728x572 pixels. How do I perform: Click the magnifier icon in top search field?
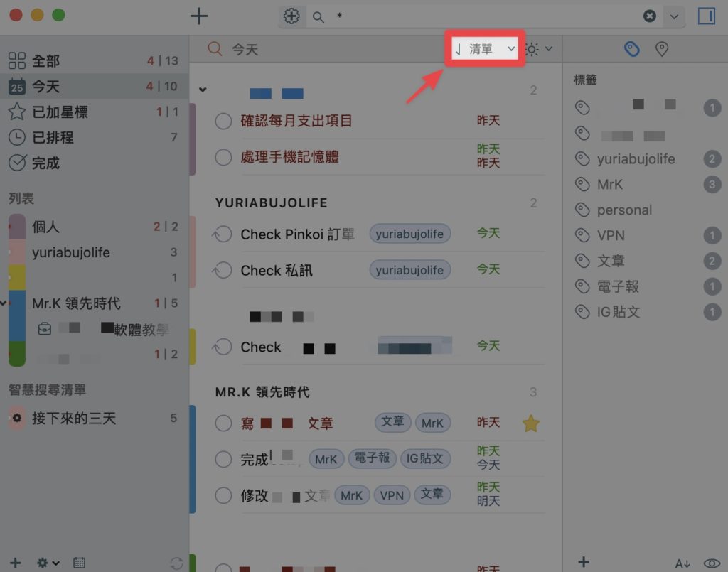pos(318,17)
